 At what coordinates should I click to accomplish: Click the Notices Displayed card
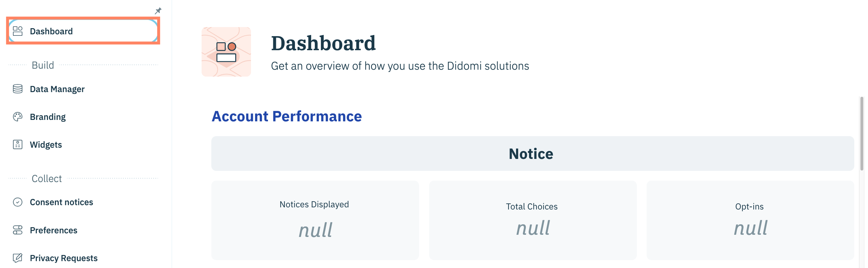click(x=315, y=220)
